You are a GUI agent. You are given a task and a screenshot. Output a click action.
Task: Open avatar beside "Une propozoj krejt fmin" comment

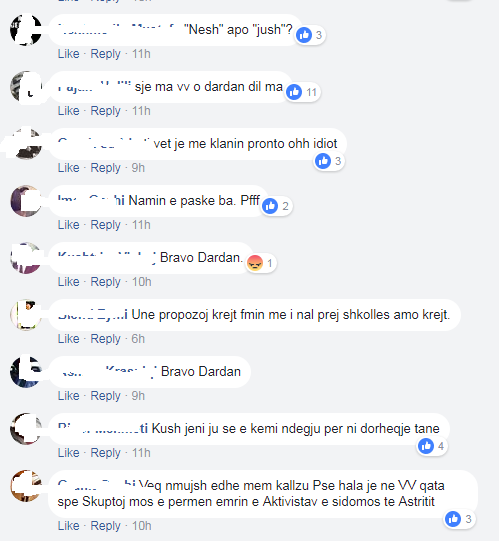pyautogui.click(x=26, y=315)
